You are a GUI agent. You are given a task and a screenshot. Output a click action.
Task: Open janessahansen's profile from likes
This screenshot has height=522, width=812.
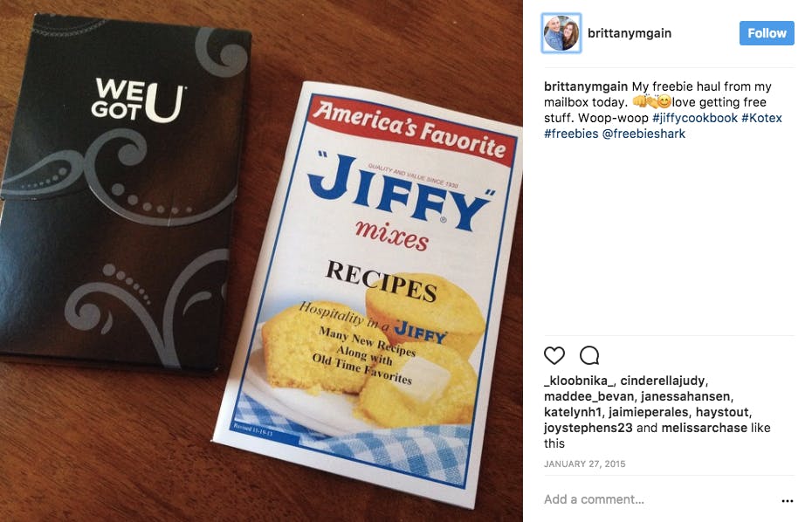(685, 396)
